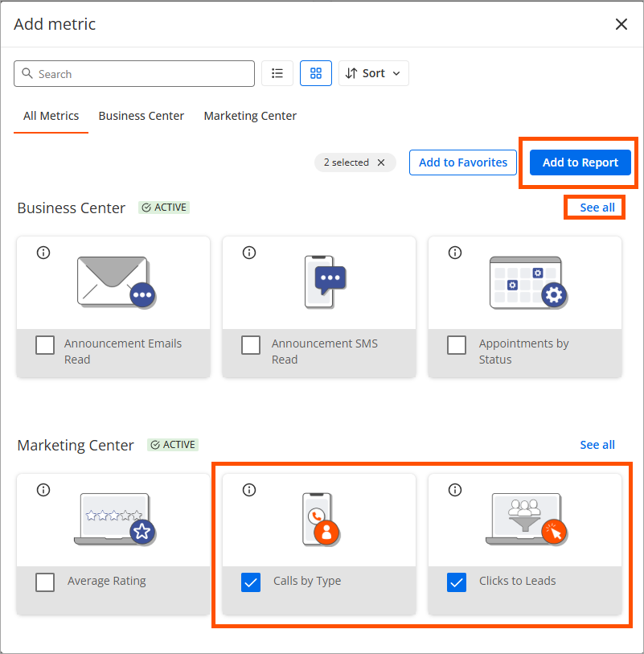Viewport: 644px width, 654px height.
Task: Open info for Clicks to Leads
Action: coord(455,490)
